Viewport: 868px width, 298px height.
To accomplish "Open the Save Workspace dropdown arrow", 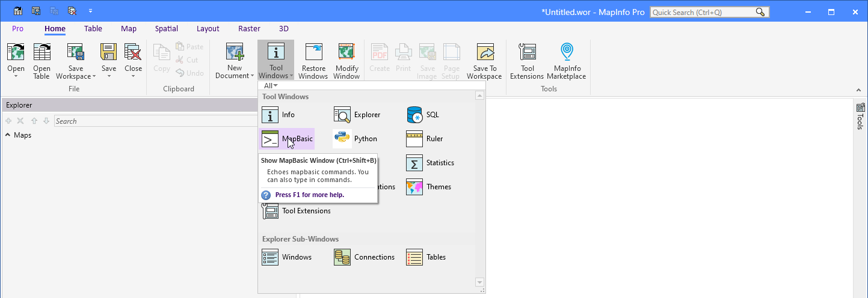I will pyautogui.click(x=94, y=77).
